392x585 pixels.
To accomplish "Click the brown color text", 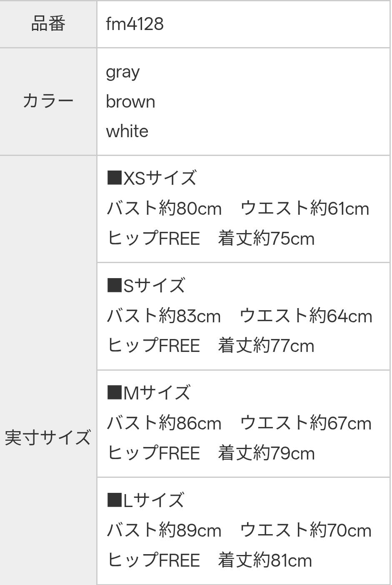I will pyautogui.click(x=130, y=102).
